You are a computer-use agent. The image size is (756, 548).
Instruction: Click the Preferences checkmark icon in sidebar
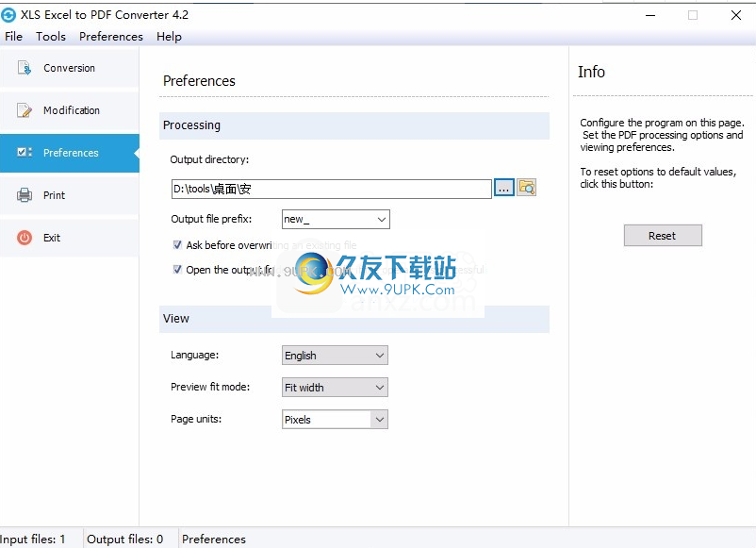pyautogui.click(x=25, y=153)
